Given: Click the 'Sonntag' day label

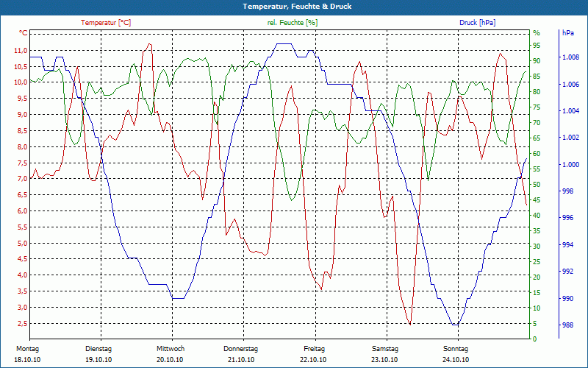Looking at the screenshot, I should (x=456, y=349).
